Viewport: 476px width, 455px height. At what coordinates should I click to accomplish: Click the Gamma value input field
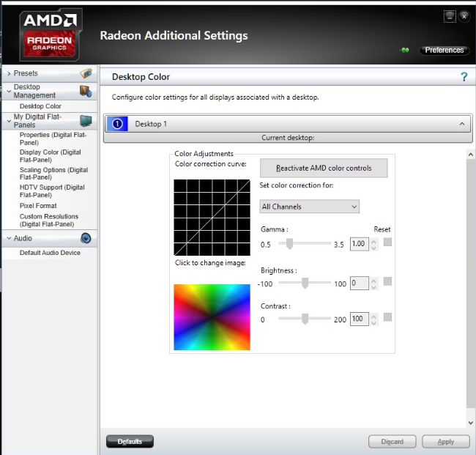tap(360, 244)
